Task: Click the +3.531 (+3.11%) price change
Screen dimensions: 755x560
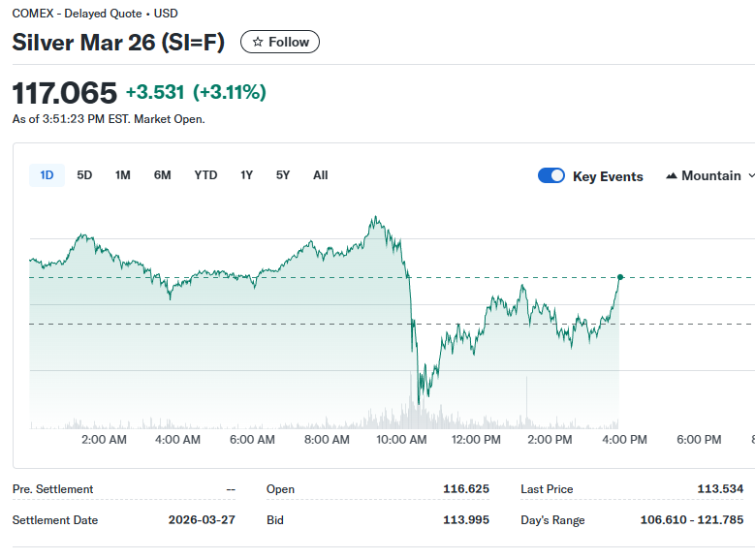Action: (196, 93)
